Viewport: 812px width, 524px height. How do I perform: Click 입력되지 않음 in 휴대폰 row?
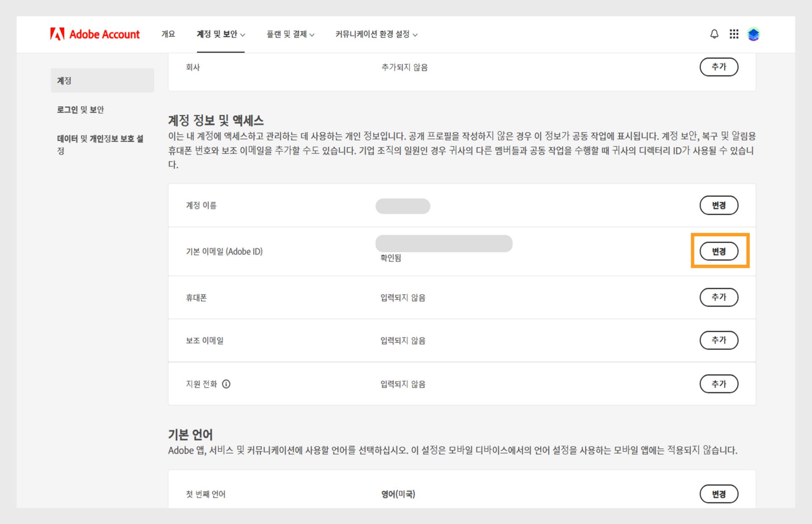[403, 297]
